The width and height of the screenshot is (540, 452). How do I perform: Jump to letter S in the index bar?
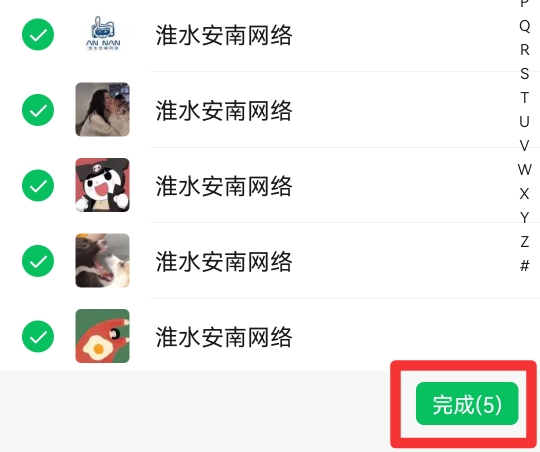pyautogui.click(x=525, y=74)
